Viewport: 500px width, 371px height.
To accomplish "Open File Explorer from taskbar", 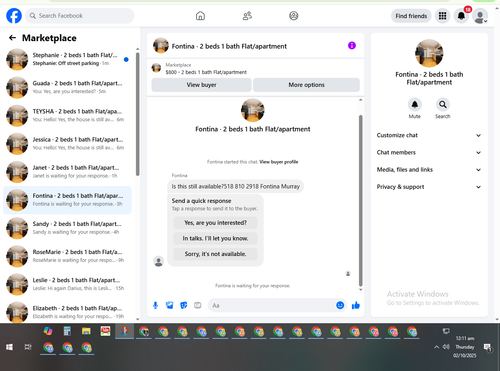I will 86,331.
